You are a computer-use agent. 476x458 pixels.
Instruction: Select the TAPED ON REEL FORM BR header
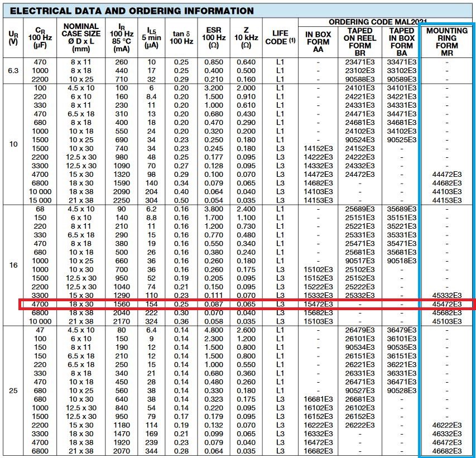click(x=360, y=42)
